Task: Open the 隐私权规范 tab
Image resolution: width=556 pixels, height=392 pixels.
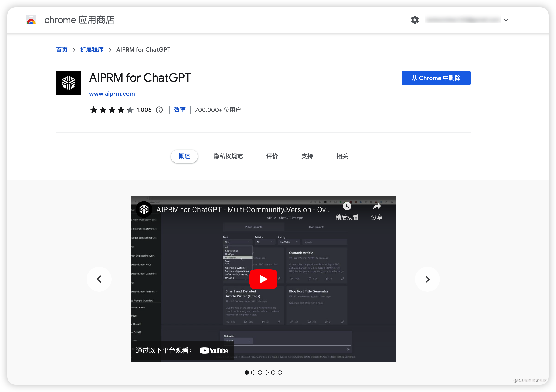Action: [228, 156]
